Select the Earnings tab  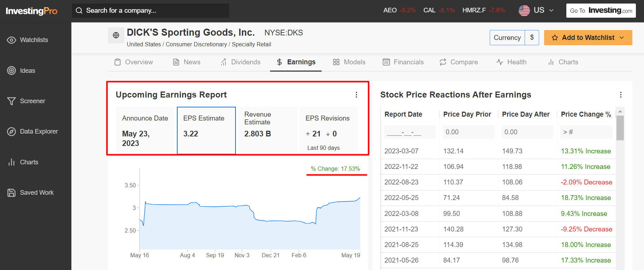[x=296, y=62]
